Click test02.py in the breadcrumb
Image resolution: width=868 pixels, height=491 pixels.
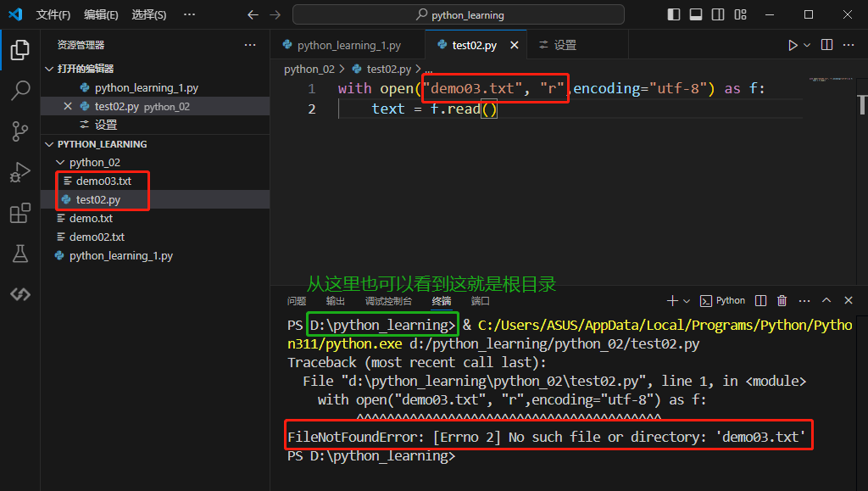point(388,70)
